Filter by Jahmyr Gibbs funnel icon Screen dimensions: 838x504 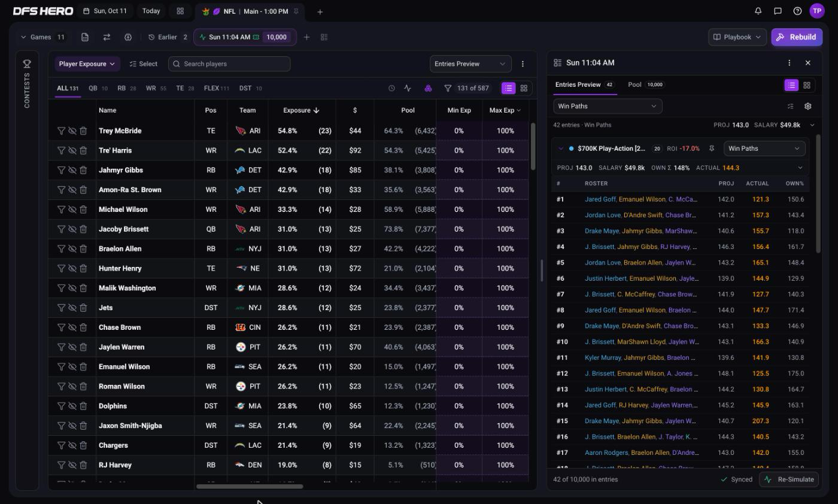click(61, 170)
